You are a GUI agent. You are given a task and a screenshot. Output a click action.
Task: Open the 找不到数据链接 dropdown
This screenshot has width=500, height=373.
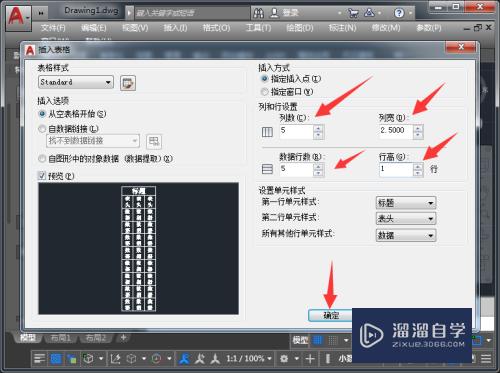[x=93, y=141]
